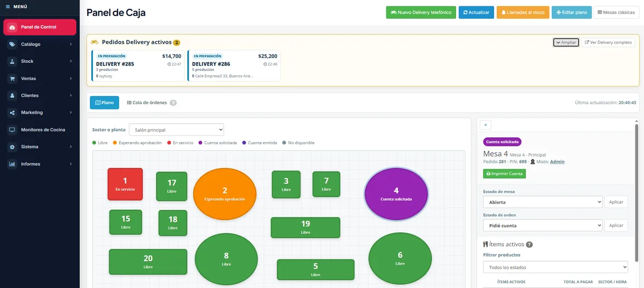
Task: Expand the Stock submenu arrow
Action: click(71, 62)
